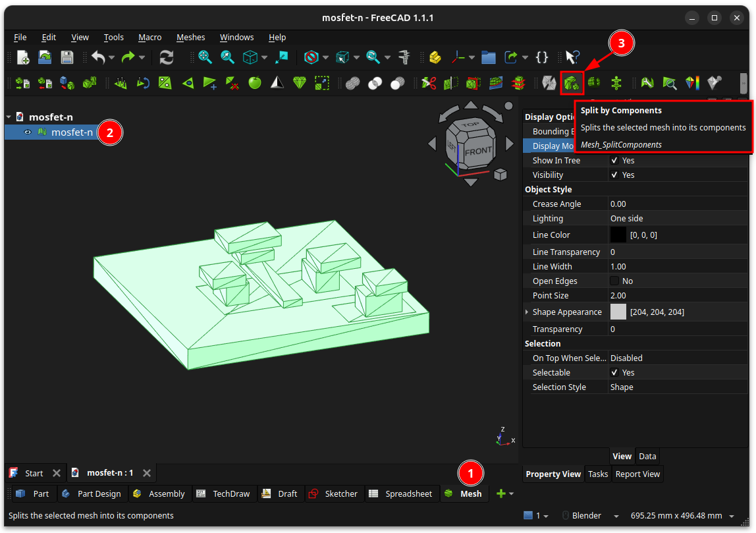Create a mesh from a shape
756x533 pixels.
pyautogui.click(x=67, y=84)
